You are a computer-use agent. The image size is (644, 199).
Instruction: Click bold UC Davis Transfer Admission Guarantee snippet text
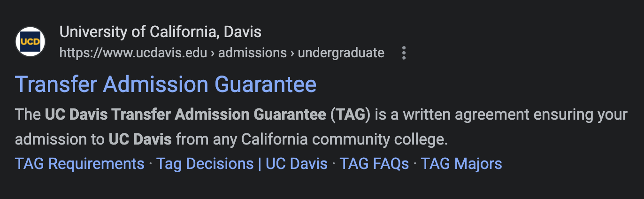[185, 115]
